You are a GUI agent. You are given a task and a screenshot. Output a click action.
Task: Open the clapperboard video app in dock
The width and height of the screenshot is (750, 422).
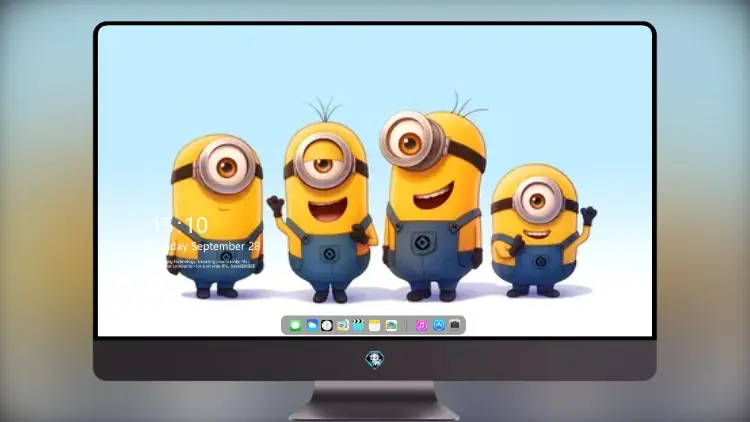point(358,325)
